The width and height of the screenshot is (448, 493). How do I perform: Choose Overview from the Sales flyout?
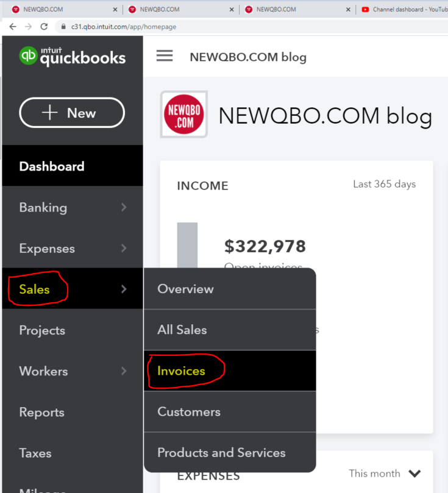point(230,289)
